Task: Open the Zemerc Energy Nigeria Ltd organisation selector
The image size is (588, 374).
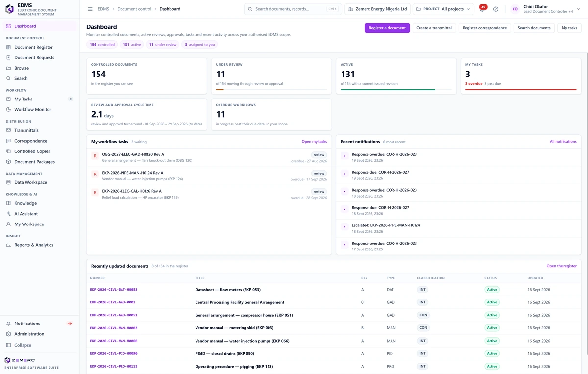Action: point(377,9)
